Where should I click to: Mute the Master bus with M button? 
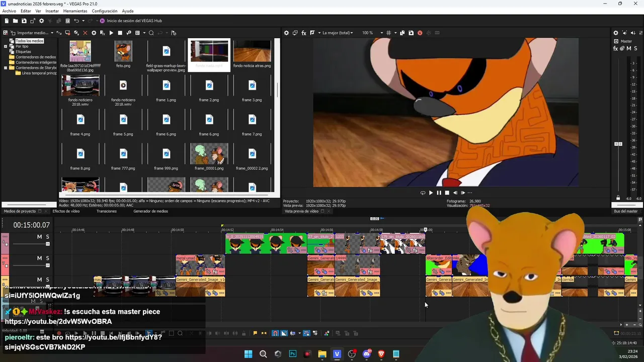(x=629, y=48)
